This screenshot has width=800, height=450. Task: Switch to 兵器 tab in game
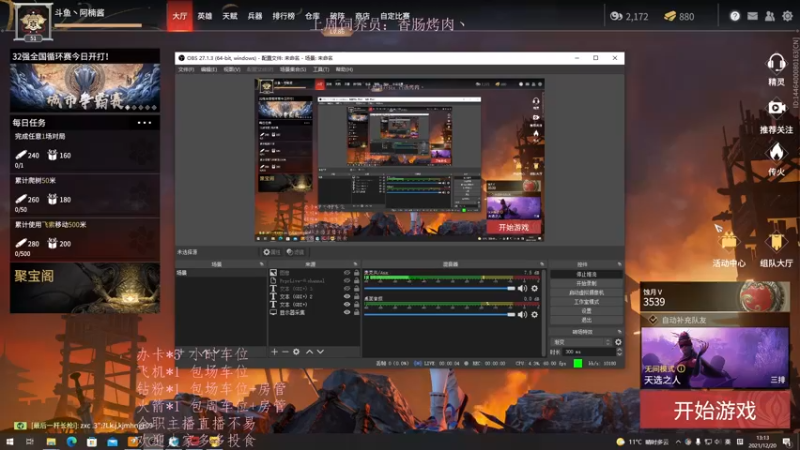click(255, 16)
